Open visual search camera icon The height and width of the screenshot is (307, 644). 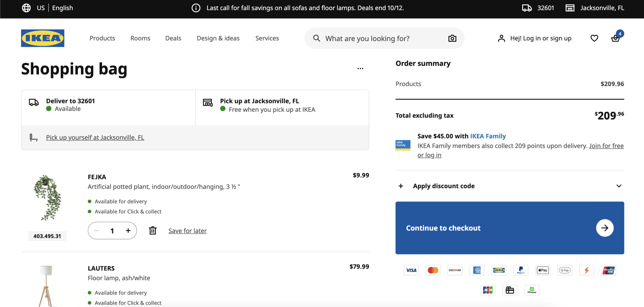click(452, 38)
